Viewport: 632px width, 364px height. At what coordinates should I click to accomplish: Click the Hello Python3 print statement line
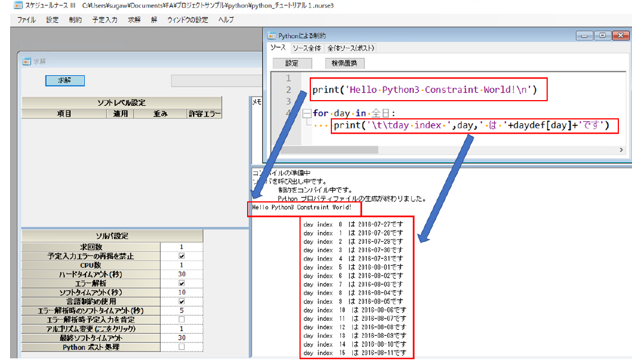click(425, 90)
